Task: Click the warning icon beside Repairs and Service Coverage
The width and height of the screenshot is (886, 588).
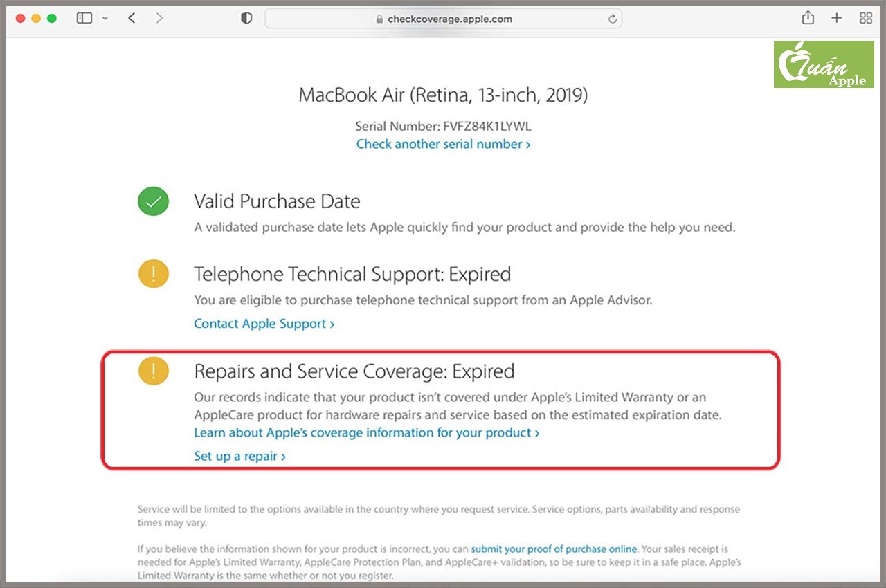Action: (x=153, y=371)
